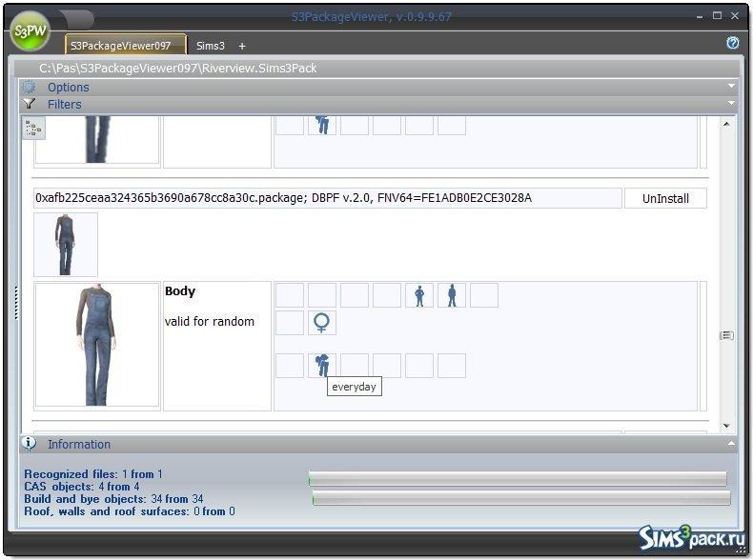Click the everyday clothing category icon
753x560 pixels.
click(x=322, y=365)
